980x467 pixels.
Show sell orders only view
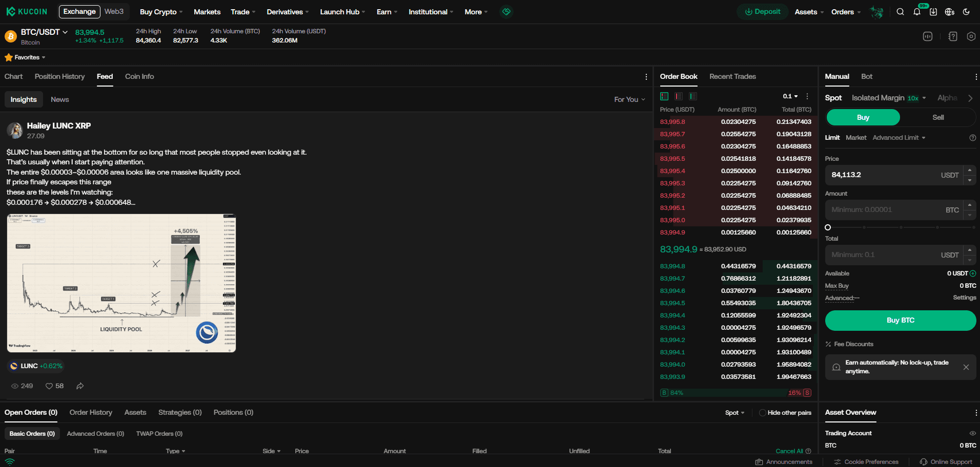coord(679,96)
